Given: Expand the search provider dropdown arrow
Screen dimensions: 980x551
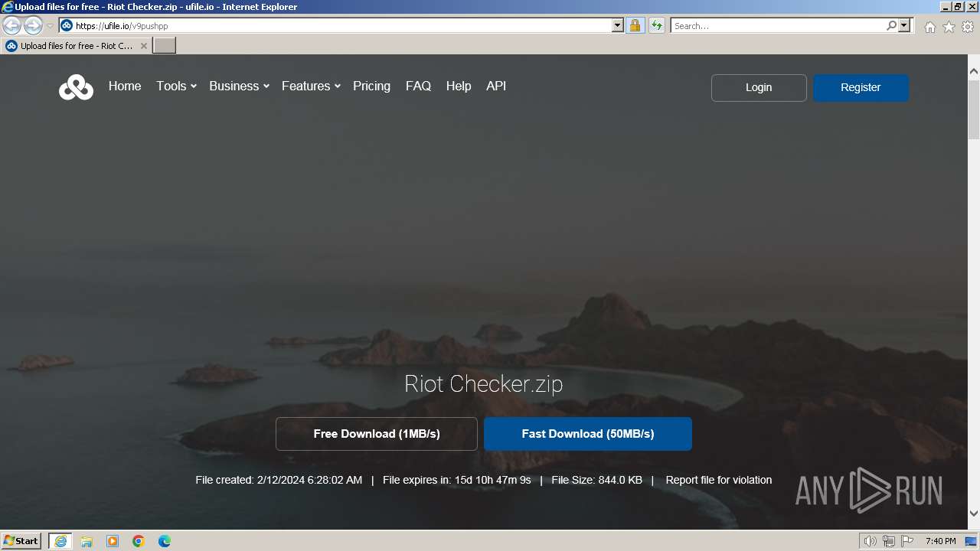Looking at the screenshot, I should point(904,25).
